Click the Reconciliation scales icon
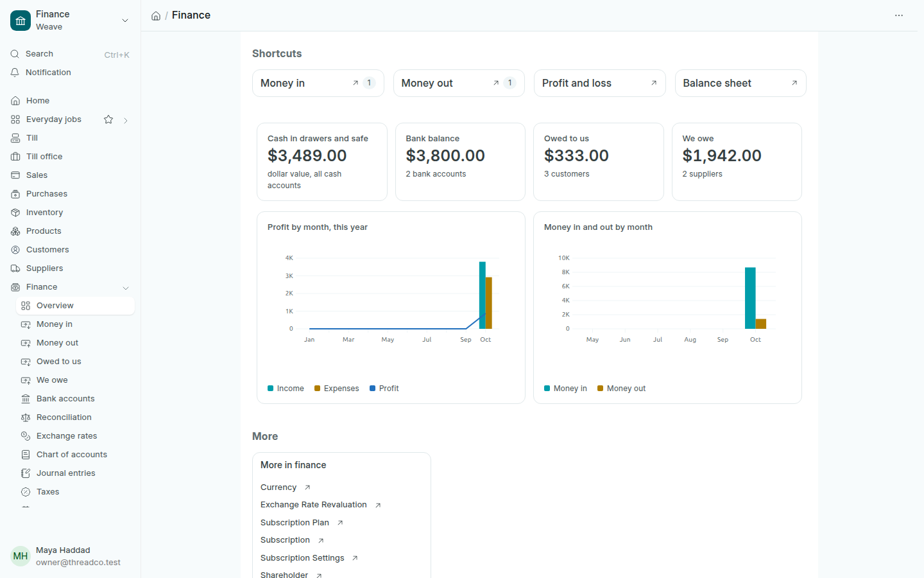The width and height of the screenshot is (924, 578). pos(26,417)
